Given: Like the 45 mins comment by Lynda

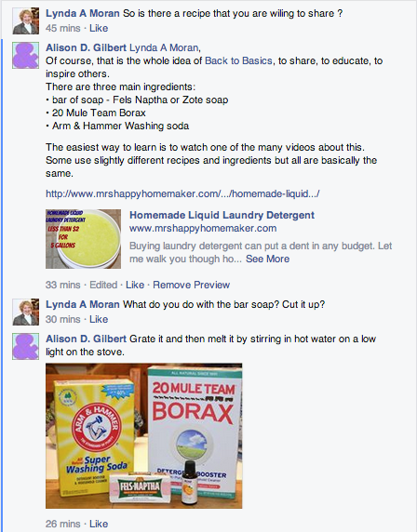Looking at the screenshot, I should point(99,28).
